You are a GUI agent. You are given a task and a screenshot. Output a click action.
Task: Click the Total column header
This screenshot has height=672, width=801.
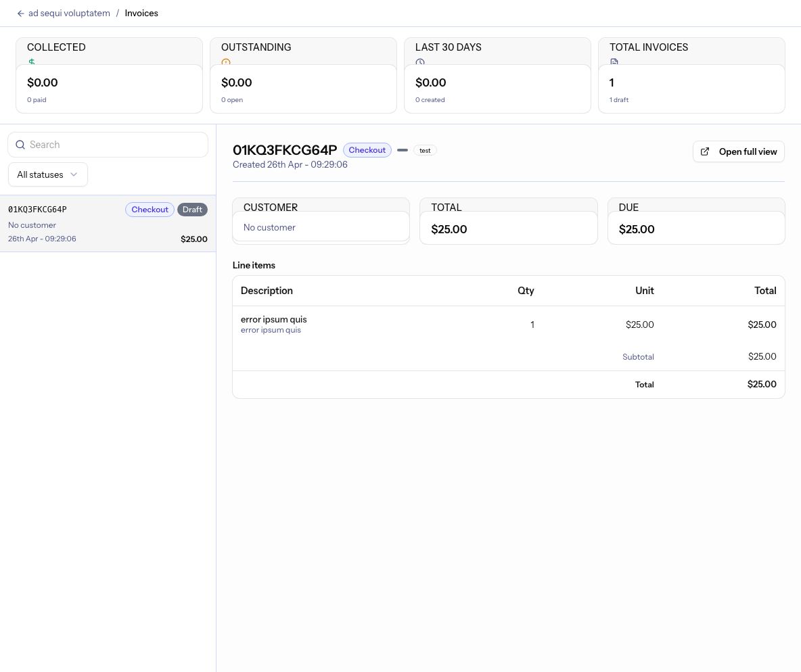click(x=765, y=291)
